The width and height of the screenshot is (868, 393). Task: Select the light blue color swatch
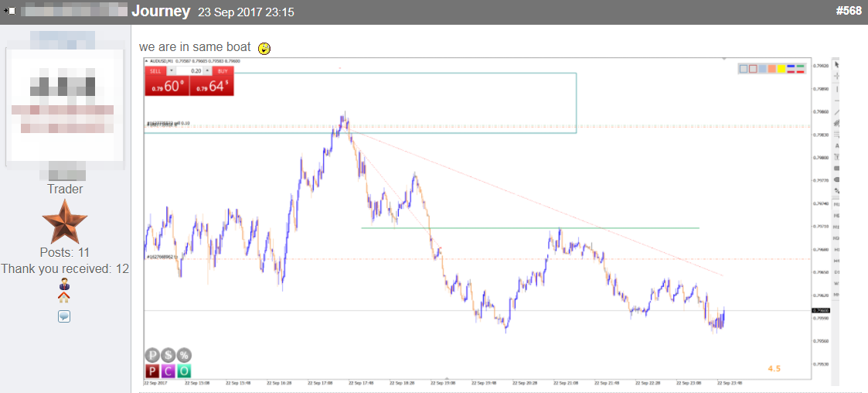click(x=762, y=69)
